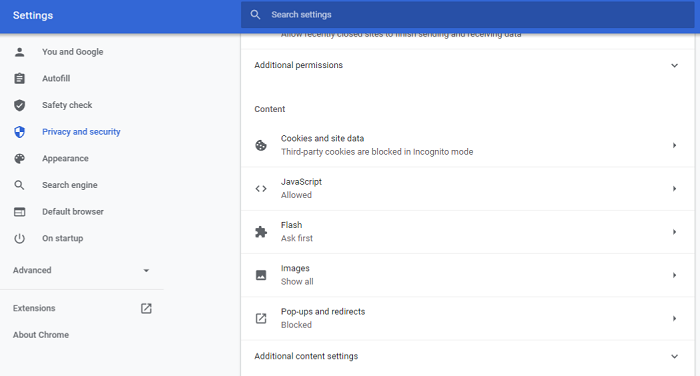Click the Flash puzzle piece icon
This screenshot has height=376, width=700.
point(261,232)
